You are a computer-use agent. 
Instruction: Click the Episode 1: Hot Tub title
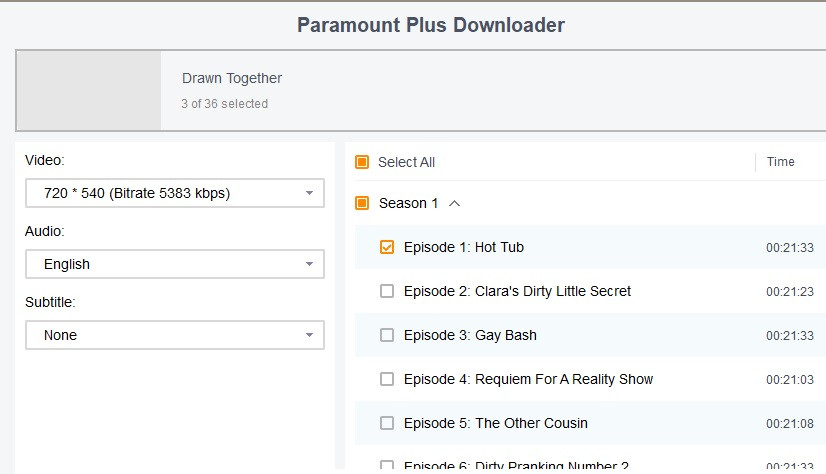pyautogui.click(x=463, y=247)
